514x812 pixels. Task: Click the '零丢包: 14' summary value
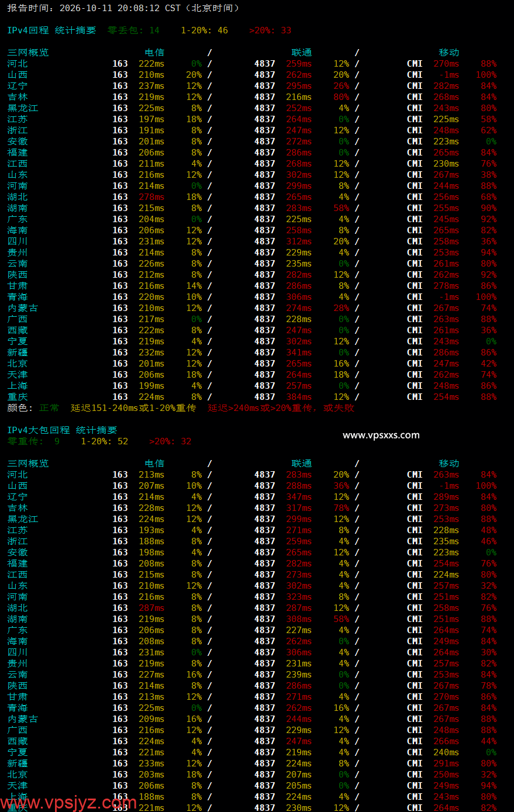133,30
